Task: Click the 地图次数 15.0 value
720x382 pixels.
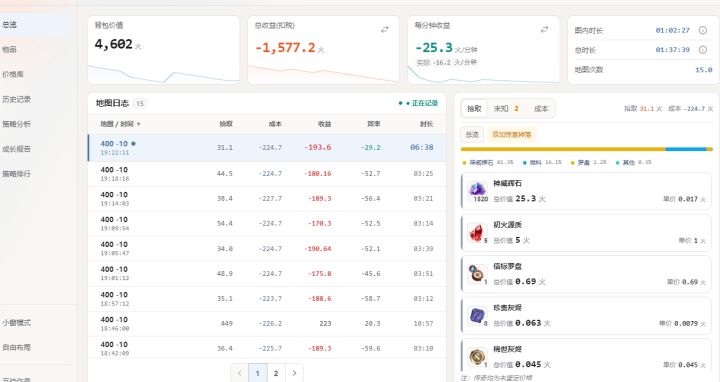Action: coord(703,70)
